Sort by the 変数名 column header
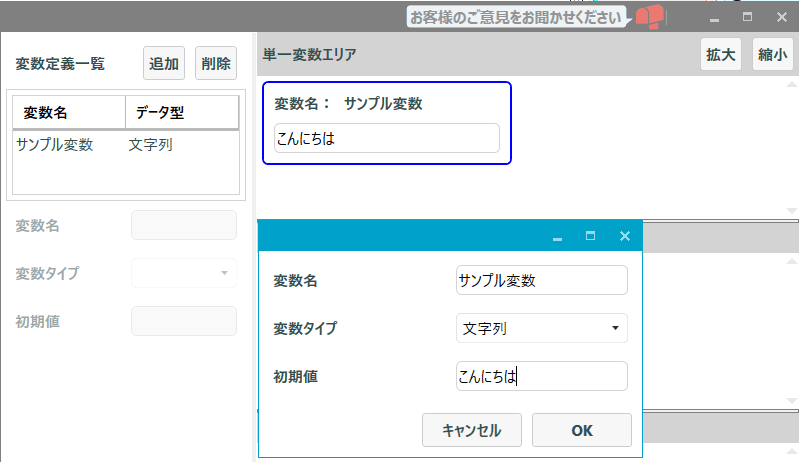Screen dimensions: 799x462 pos(69,112)
